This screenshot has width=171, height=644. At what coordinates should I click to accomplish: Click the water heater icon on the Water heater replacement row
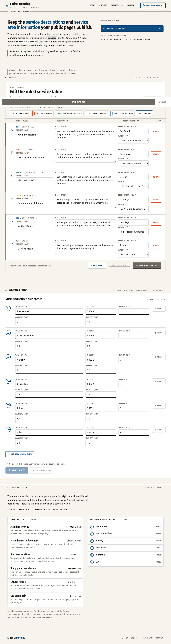point(12,153)
